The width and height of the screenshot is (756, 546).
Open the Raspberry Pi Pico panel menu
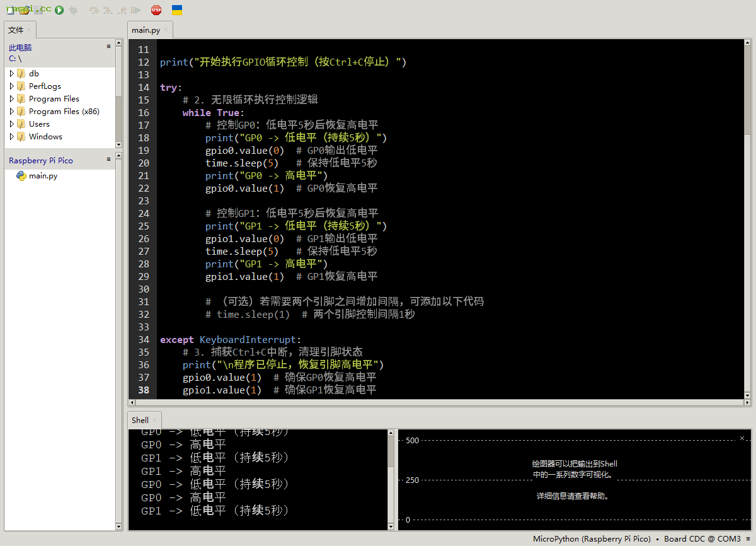[x=108, y=160]
